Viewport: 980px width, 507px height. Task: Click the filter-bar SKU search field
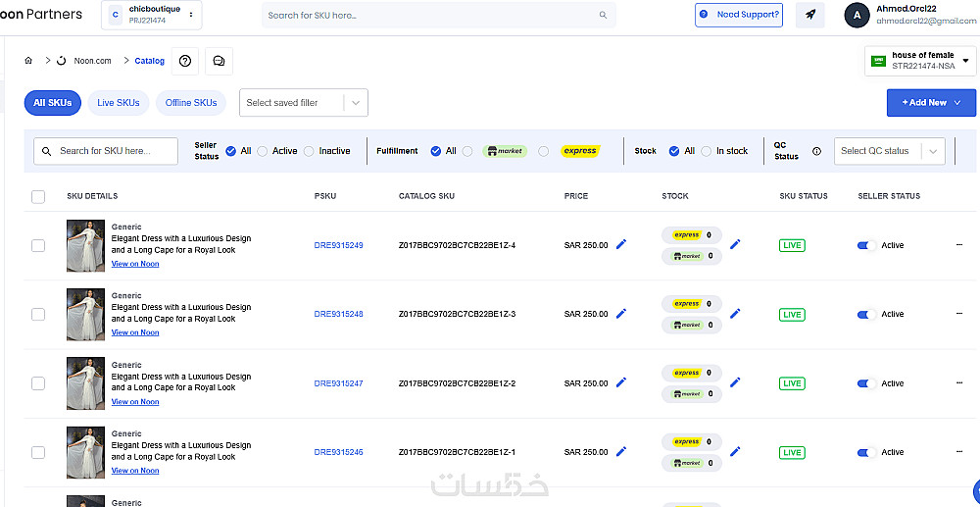tap(106, 151)
